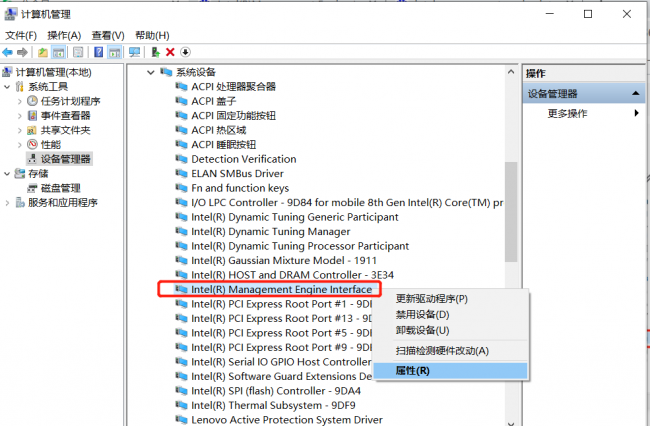Viewport: 650px width, 426px height.
Task: Click the show/hide console tree icon
Action: click(x=58, y=52)
